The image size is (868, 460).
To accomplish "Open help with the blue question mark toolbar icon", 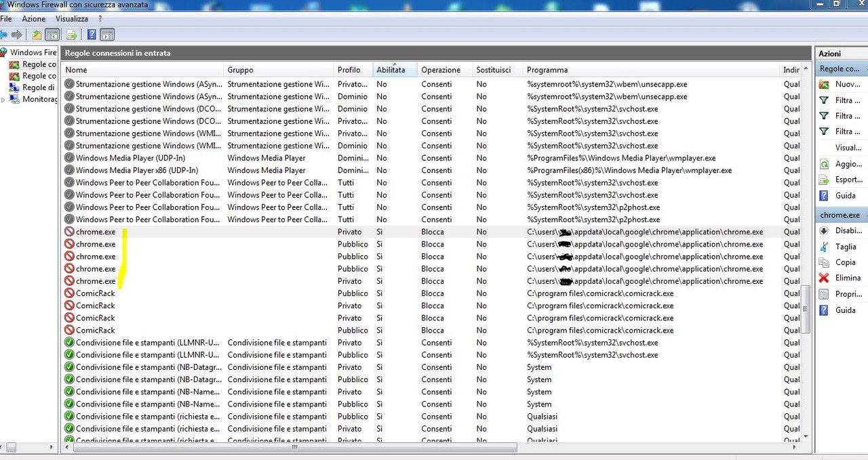I will pyautogui.click(x=91, y=35).
